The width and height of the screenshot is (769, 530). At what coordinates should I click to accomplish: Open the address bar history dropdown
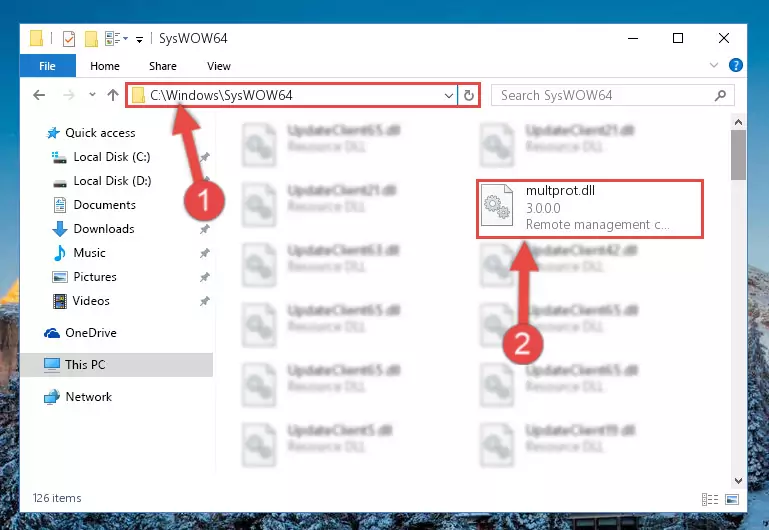coord(448,95)
